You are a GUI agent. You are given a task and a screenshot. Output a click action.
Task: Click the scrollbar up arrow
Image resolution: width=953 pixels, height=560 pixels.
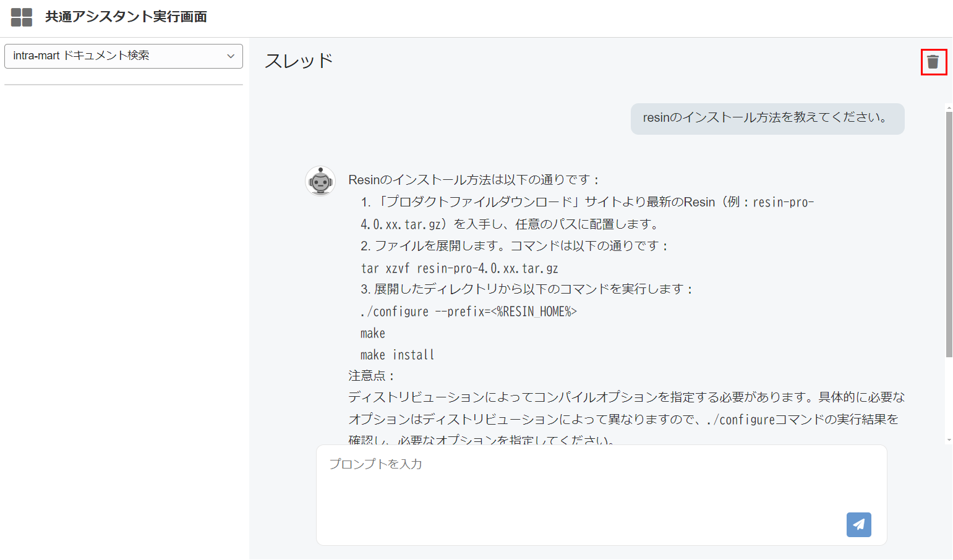948,106
